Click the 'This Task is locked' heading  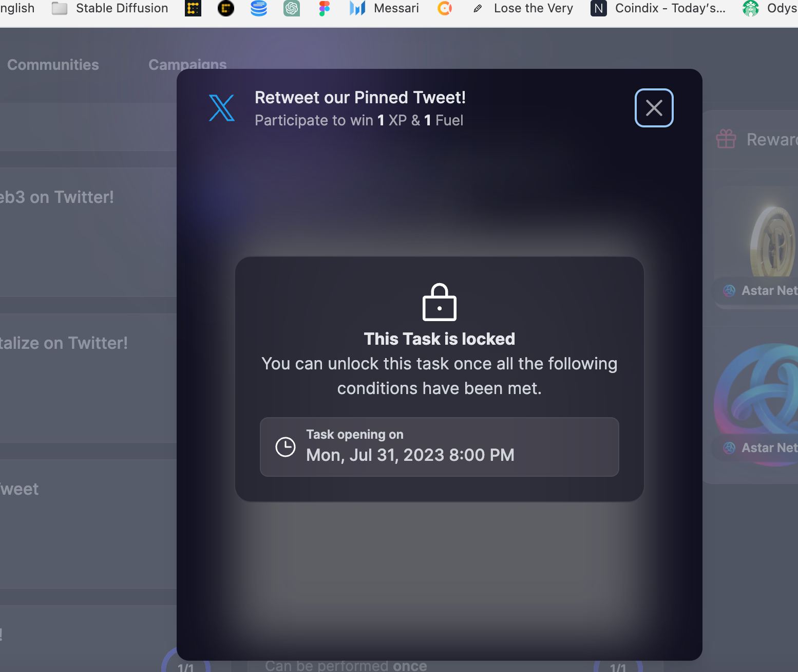(440, 339)
